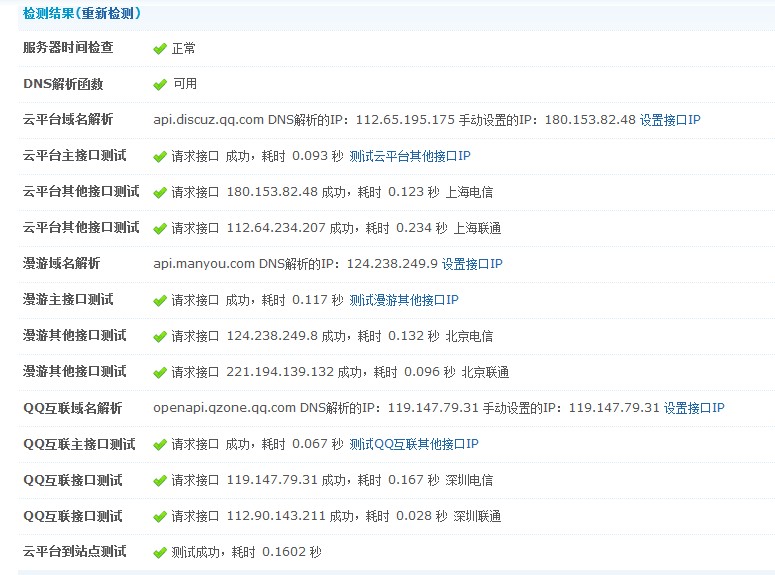Open 设置接口IP for api.discuz.qq.com

[670, 120]
